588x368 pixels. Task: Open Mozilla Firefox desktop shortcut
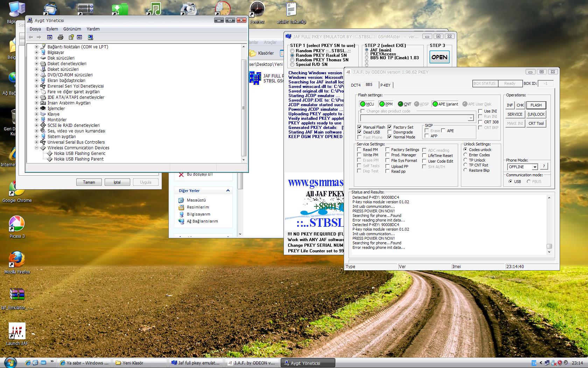point(17,263)
